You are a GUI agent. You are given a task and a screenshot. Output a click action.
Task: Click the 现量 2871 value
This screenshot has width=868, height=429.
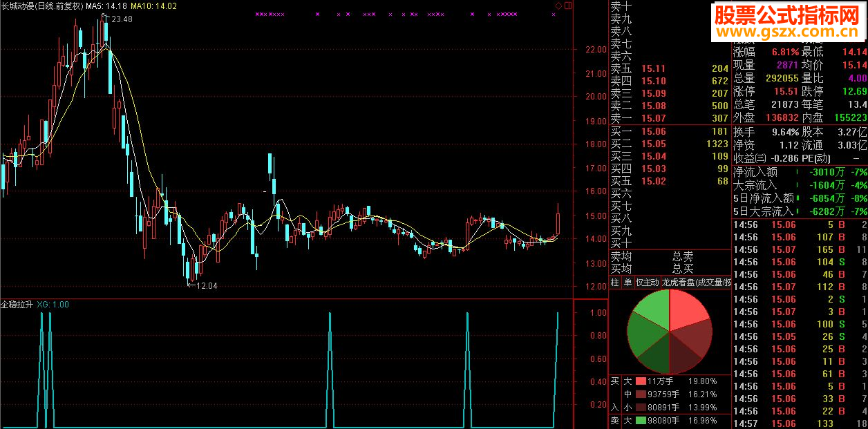click(788, 65)
